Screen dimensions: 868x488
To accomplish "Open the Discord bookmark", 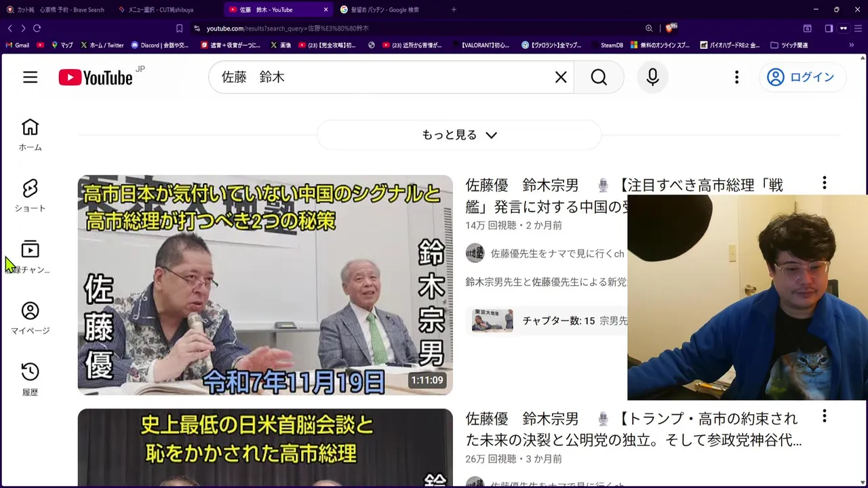I will pos(160,45).
